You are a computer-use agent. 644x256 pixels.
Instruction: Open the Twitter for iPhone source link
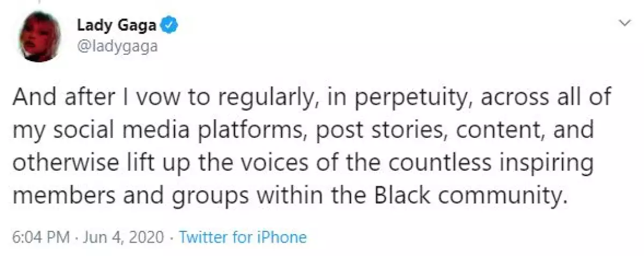242,238
